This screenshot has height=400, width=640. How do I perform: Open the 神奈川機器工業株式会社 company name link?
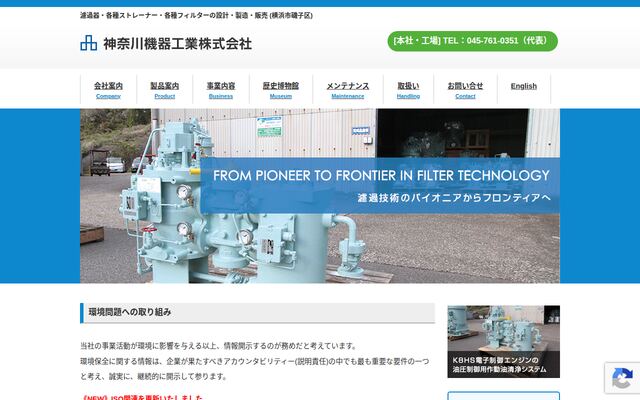(x=178, y=44)
